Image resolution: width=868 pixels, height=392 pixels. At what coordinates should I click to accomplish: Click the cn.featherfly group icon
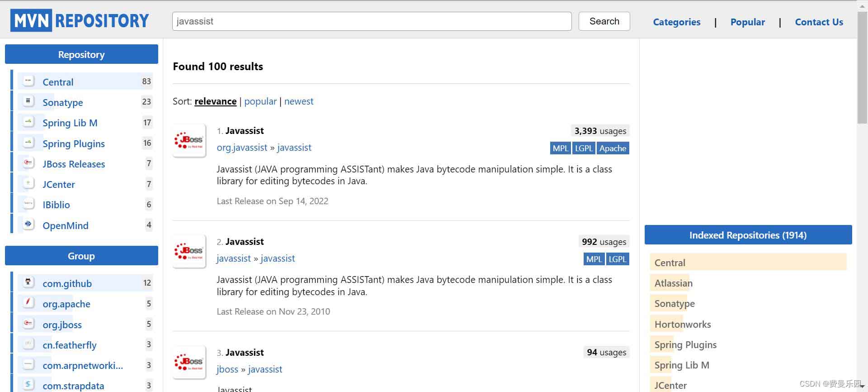[28, 344]
